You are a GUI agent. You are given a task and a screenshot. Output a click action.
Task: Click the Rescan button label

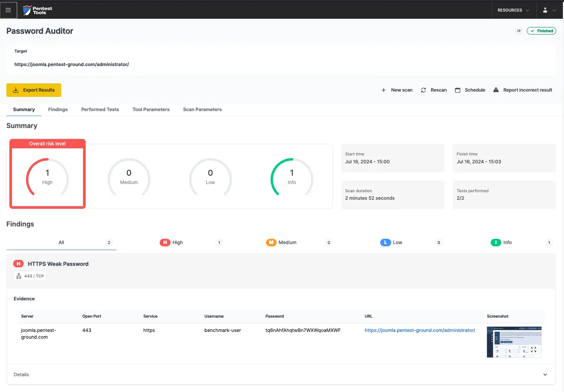tap(438, 90)
